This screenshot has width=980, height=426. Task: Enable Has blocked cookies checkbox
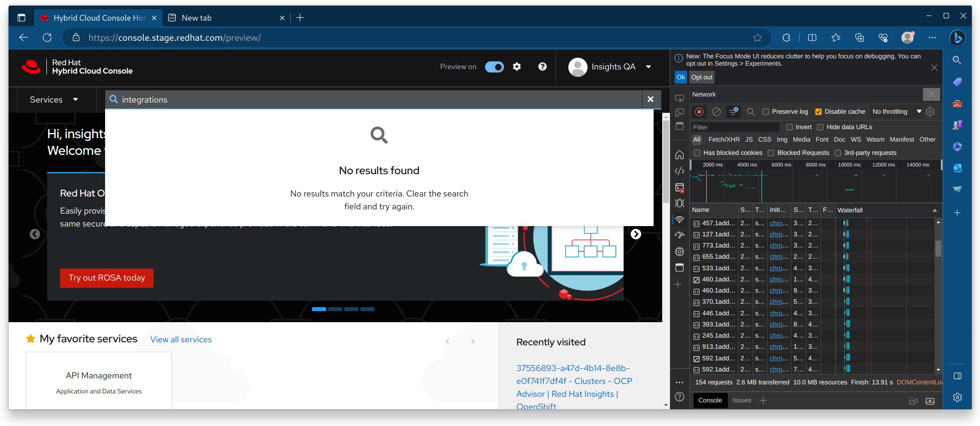(697, 153)
